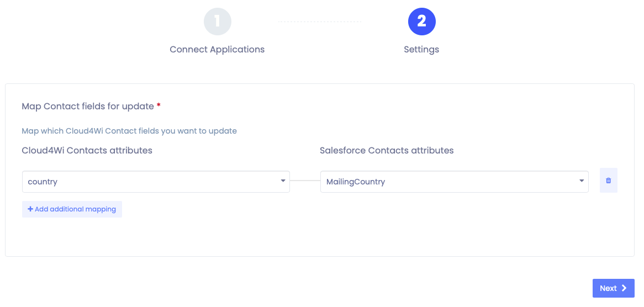
Task: Click the Cloud4Wi Contacts attributes label
Action: pyautogui.click(x=87, y=150)
